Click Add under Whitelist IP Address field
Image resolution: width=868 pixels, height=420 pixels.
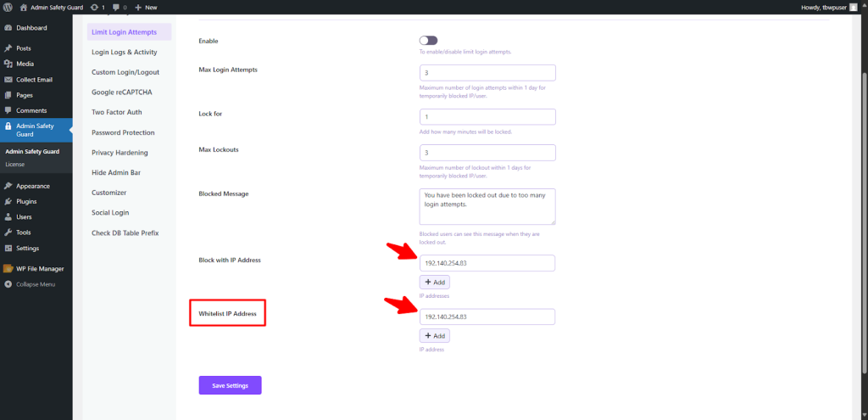click(x=434, y=336)
